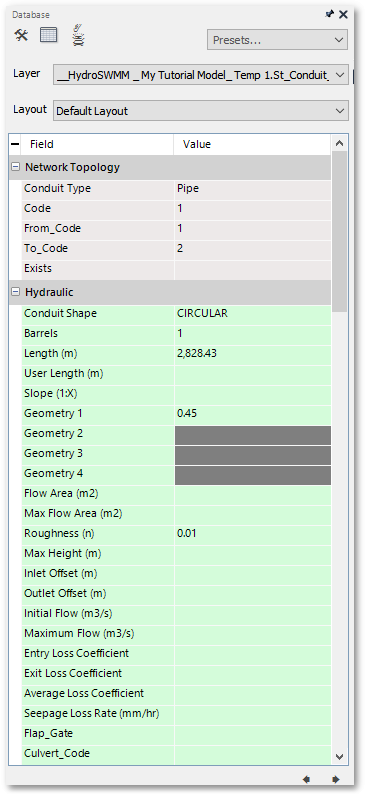This screenshot has height=797, width=366.
Task: Open the Layout dropdown
Action: 201,111
